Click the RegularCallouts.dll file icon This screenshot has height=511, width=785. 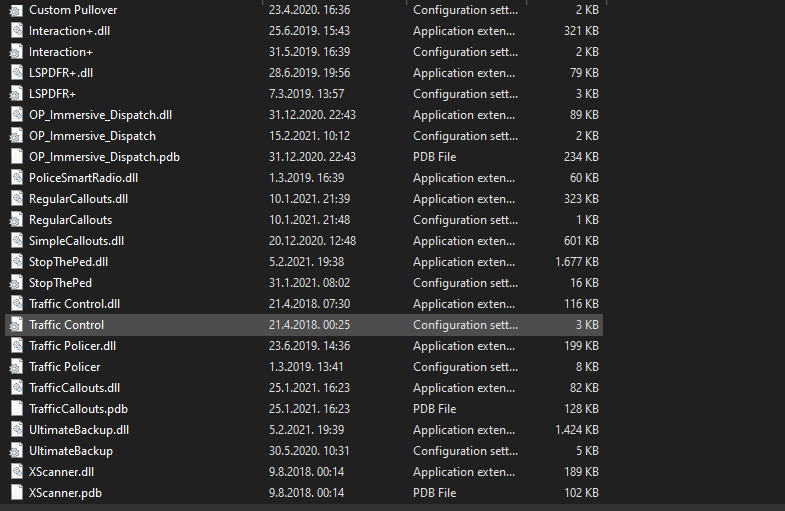pyautogui.click(x=17, y=199)
